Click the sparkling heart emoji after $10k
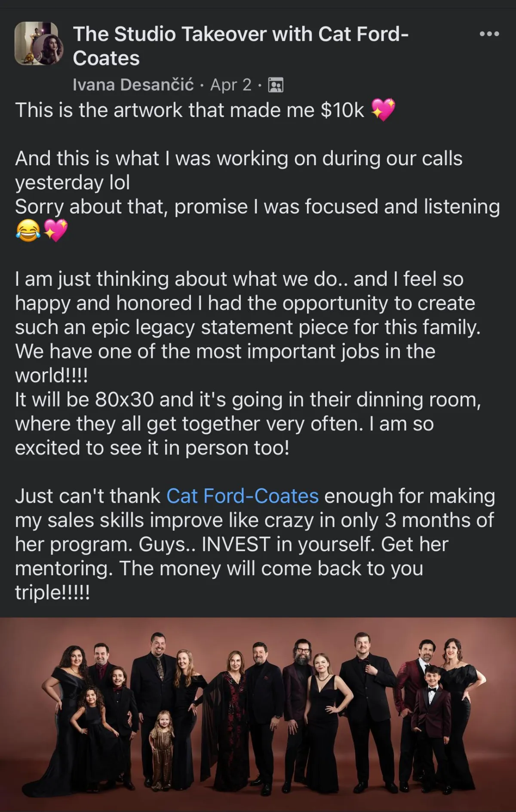Viewport: 516px width, 812px height. [x=383, y=110]
